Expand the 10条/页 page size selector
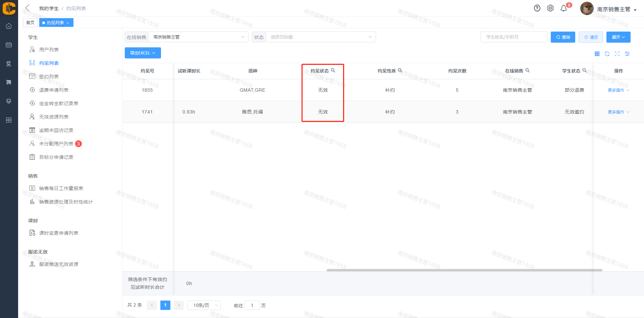644x318 pixels. click(x=204, y=305)
